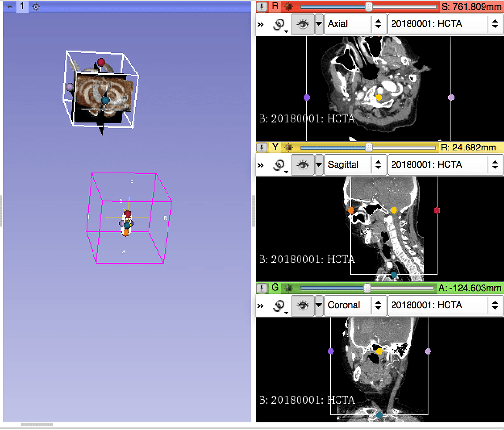Viewport: 504px width, 430px height.
Task: Toggle Axial slice visibility eye in 3D
Action: (303, 24)
